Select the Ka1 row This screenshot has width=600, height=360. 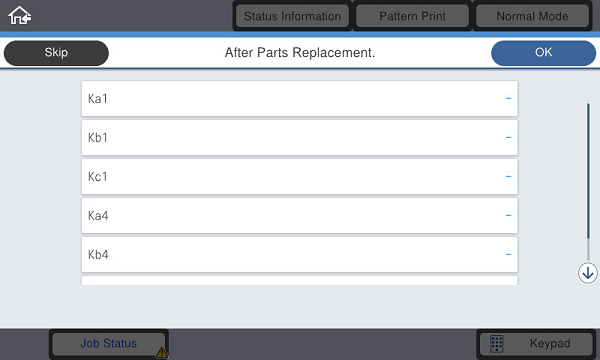pyautogui.click(x=300, y=99)
